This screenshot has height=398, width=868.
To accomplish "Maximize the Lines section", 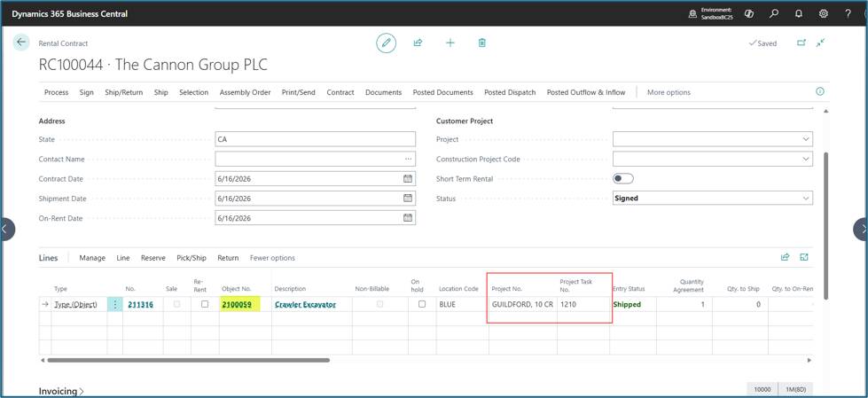I will (804, 257).
